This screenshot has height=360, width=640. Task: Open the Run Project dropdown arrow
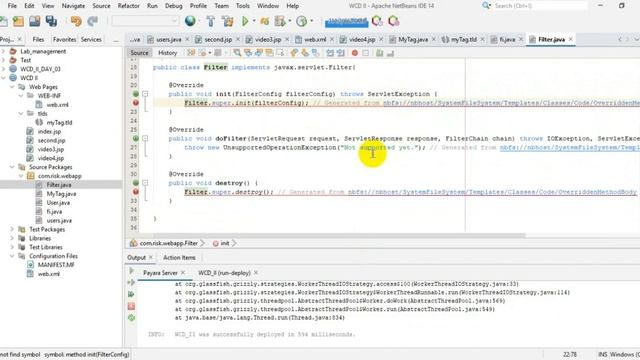pyautogui.click(x=254, y=21)
